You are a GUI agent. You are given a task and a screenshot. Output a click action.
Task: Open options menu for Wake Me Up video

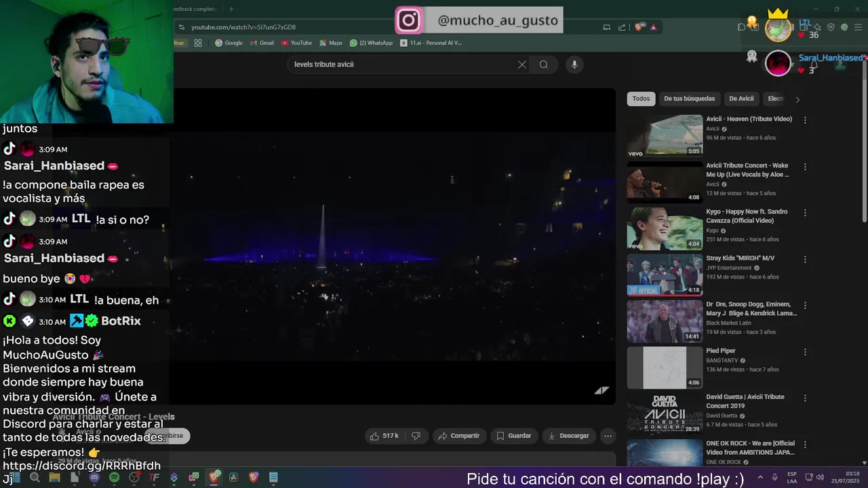point(805,167)
